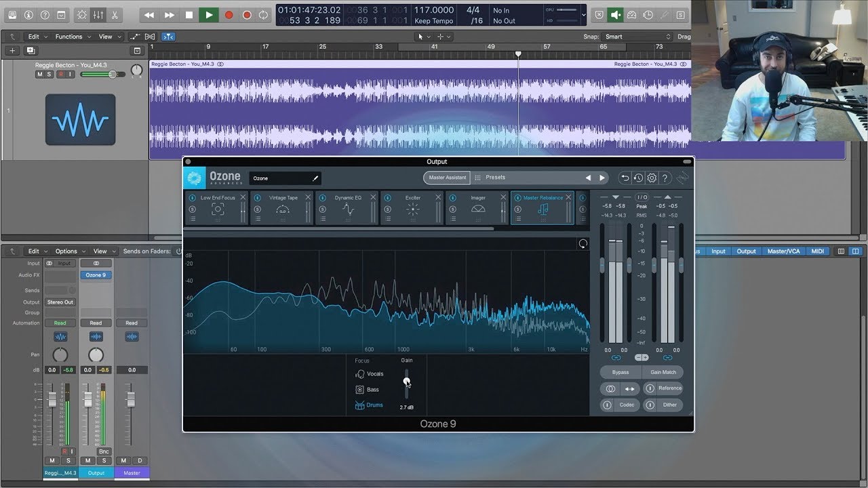This screenshot has height=488, width=868.
Task: Open Ozone settings gear
Action: coord(652,178)
